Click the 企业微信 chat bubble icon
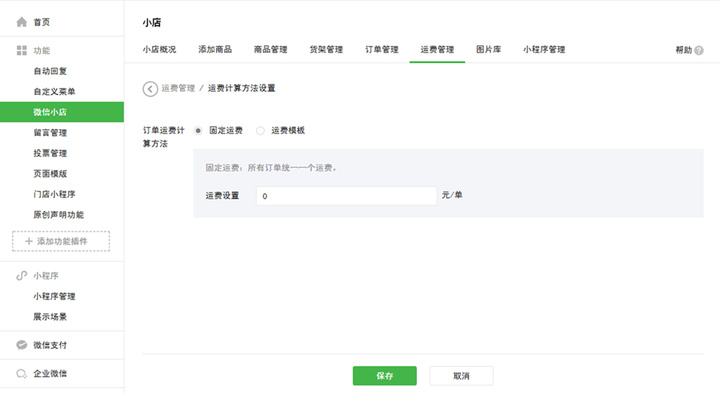This screenshot has height=393, width=720. 22,374
